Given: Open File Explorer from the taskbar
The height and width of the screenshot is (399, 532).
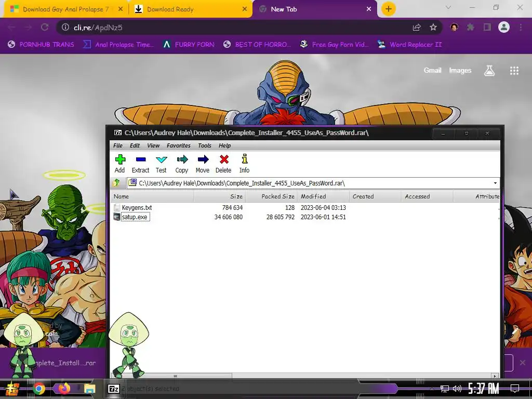Looking at the screenshot, I should [x=89, y=389].
